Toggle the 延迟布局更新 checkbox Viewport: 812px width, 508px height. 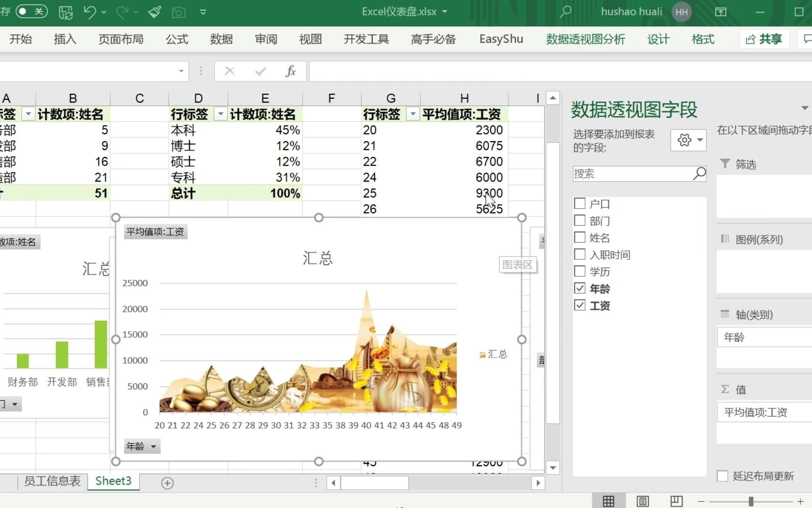[x=722, y=476]
